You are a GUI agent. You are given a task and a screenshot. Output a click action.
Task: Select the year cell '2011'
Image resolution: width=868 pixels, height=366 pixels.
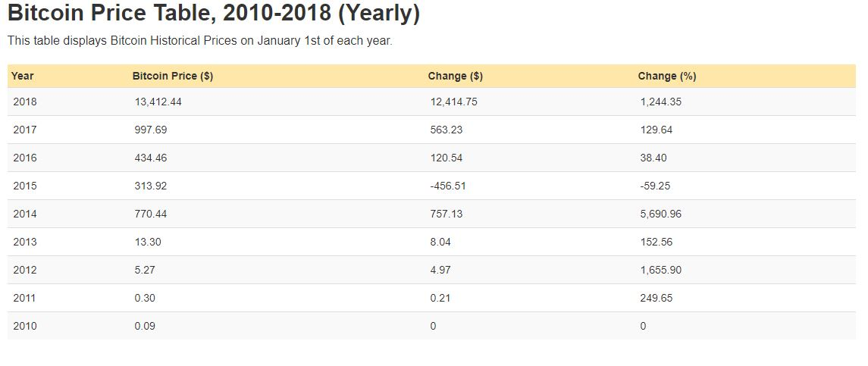(x=25, y=298)
